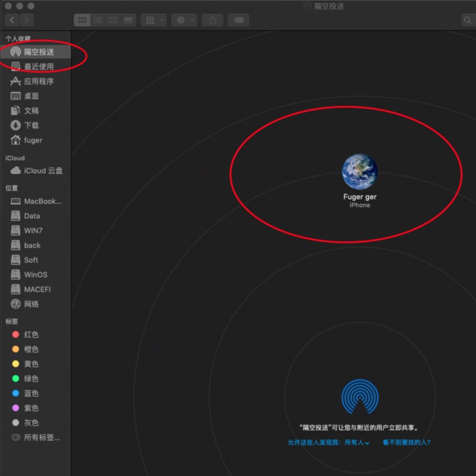This screenshot has width=476, height=476.
Task: Select the 紫色 tag
Action: pyautogui.click(x=36, y=408)
